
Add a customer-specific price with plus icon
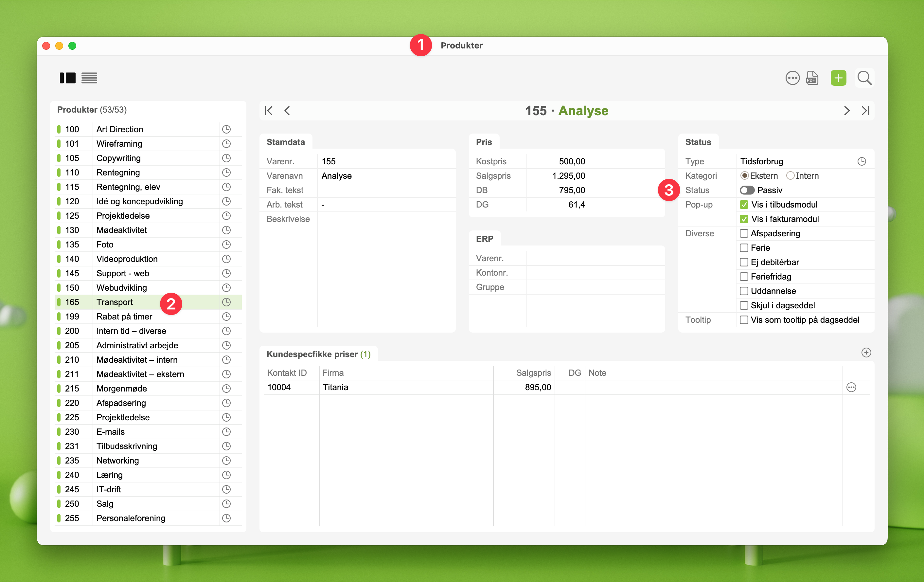pyautogui.click(x=866, y=353)
